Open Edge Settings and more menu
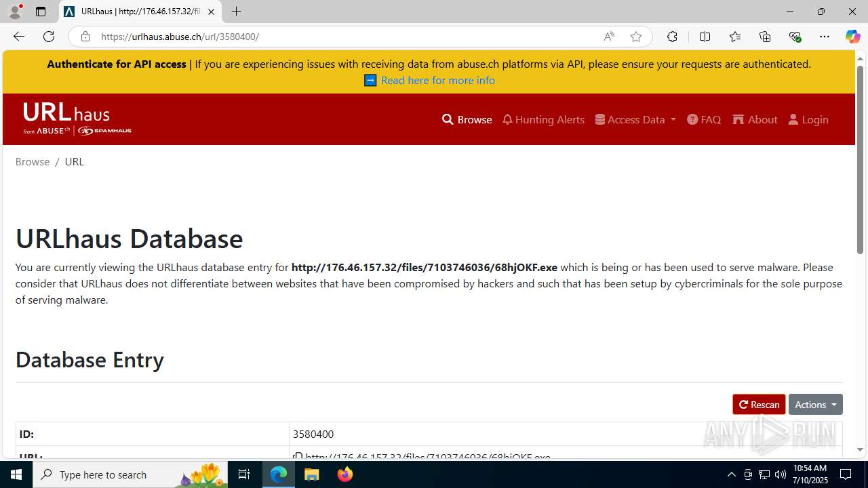The image size is (868, 488). click(825, 37)
